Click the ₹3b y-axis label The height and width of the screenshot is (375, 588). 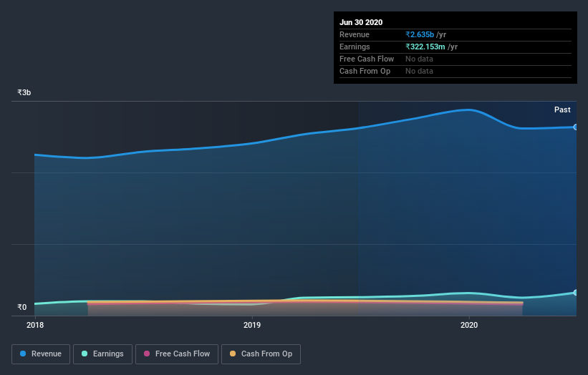(x=24, y=92)
